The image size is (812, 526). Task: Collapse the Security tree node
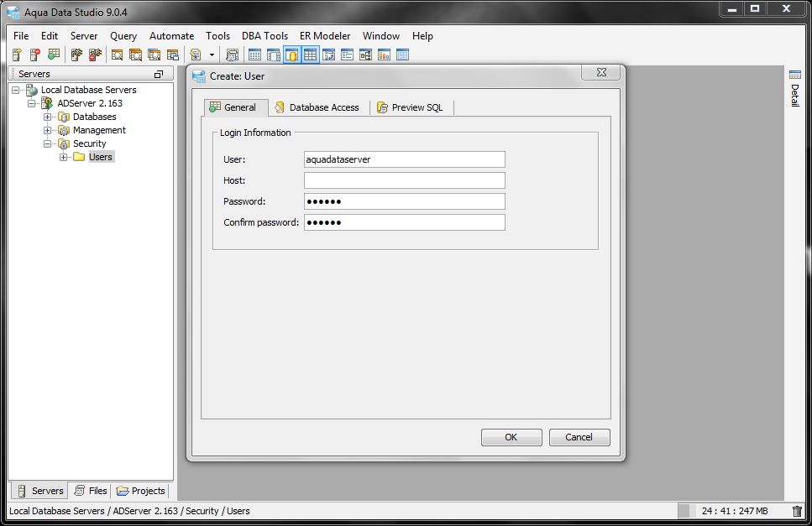47,143
